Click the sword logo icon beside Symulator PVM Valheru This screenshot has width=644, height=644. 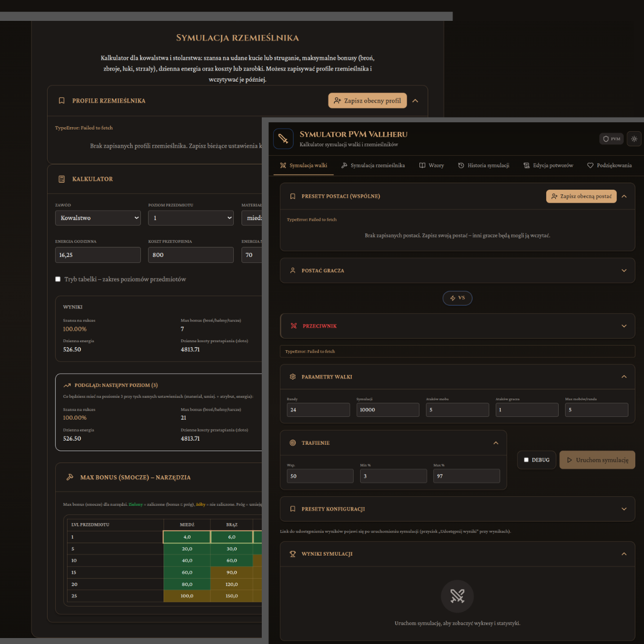[x=283, y=138]
